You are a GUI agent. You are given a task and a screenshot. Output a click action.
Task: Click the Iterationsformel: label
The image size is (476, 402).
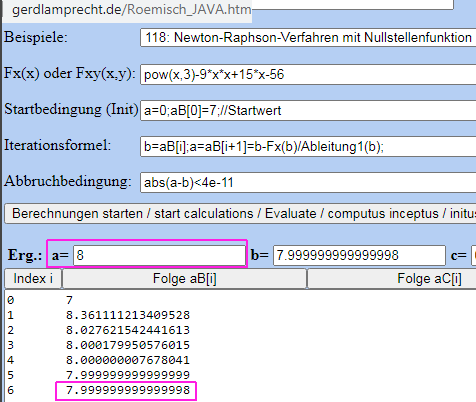coord(57,145)
